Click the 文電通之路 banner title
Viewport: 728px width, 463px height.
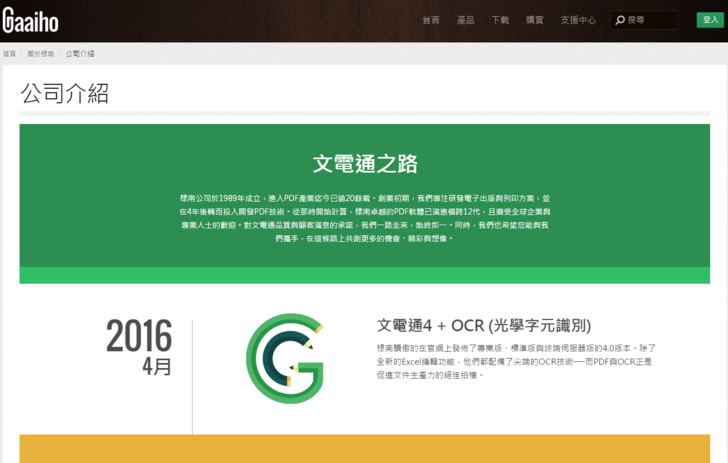[365, 164]
